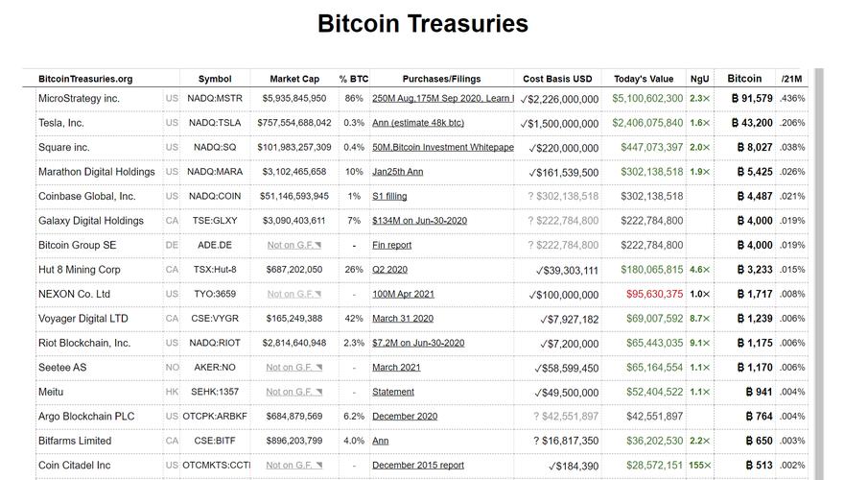Open Tesla 'Ann (estimate 48k btc)' link
This screenshot has width=868, height=480.
click(418, 123)
